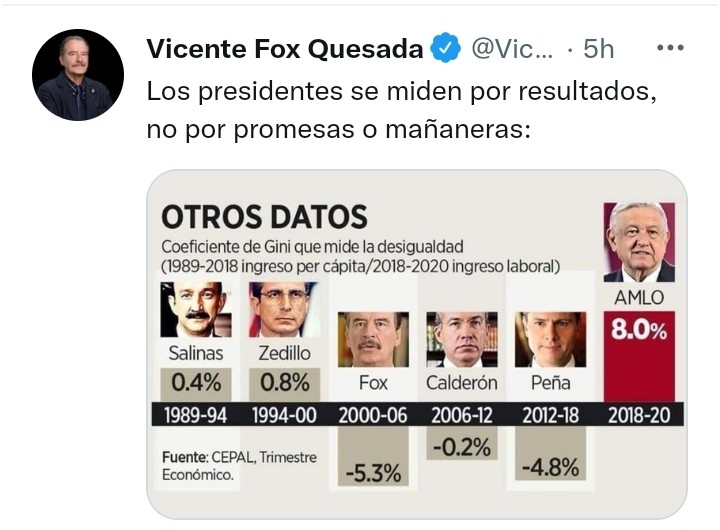720x530 pixels.
Task: Click the photo above the Salinas label
Action: [x=196, y=310]
